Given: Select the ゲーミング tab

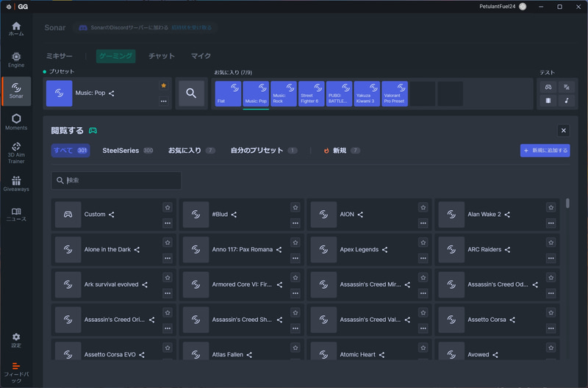Looking at the screenshot, I should (x=115, y=57).
